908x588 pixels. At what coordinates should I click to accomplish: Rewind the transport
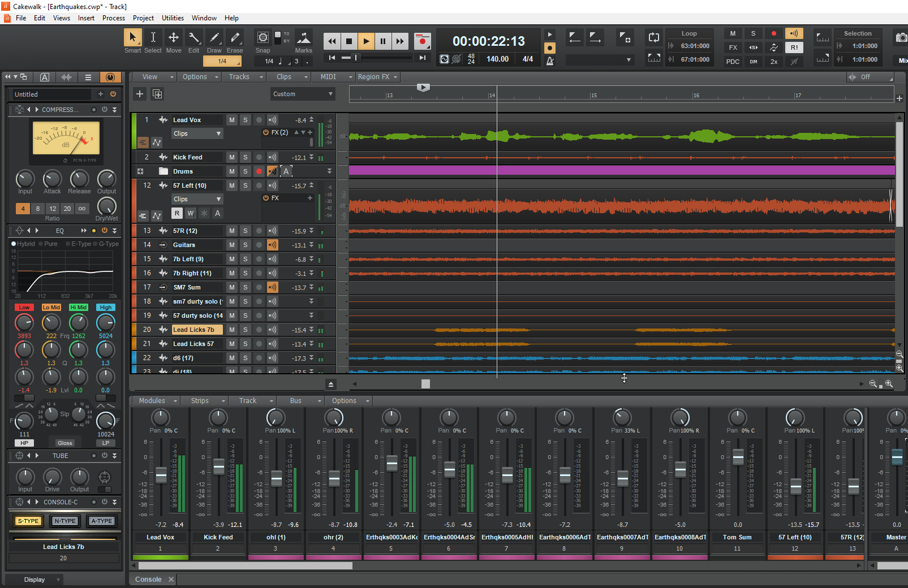pyautogui.click(x=332, y=41)
